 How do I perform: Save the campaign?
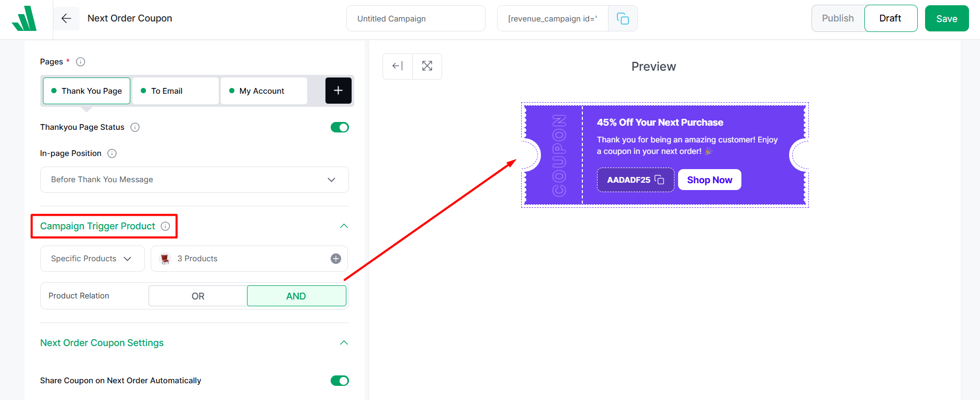(x=947, y=18)
